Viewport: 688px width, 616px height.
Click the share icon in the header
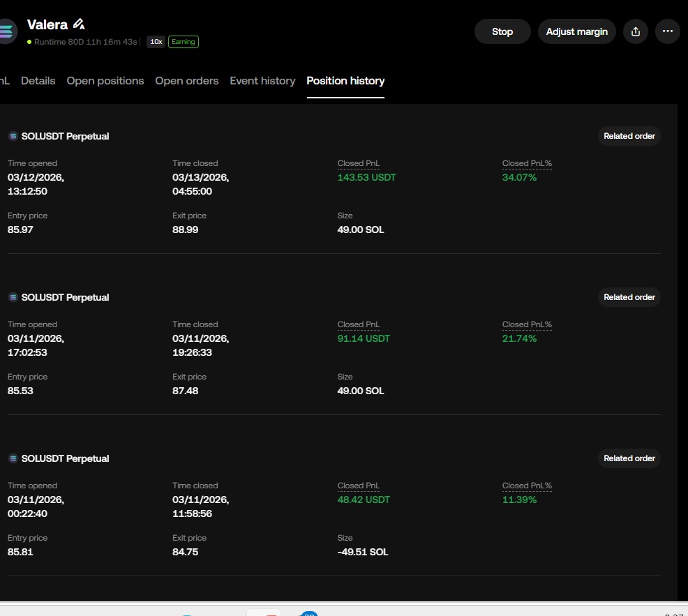(635, 31)
